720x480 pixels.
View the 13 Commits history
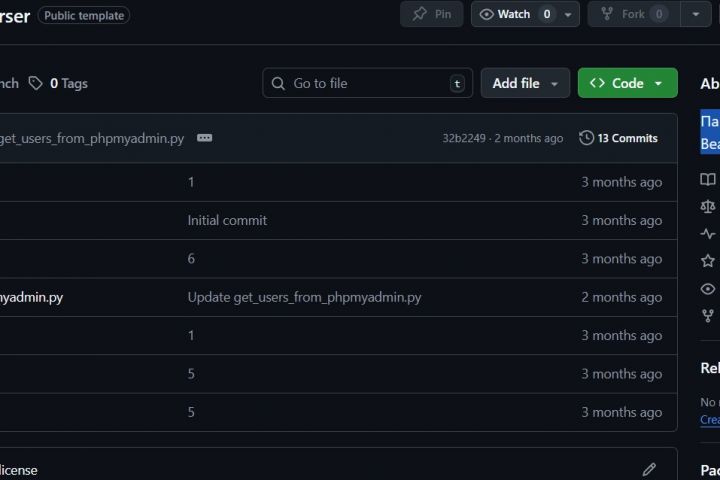tap(618, 138)
